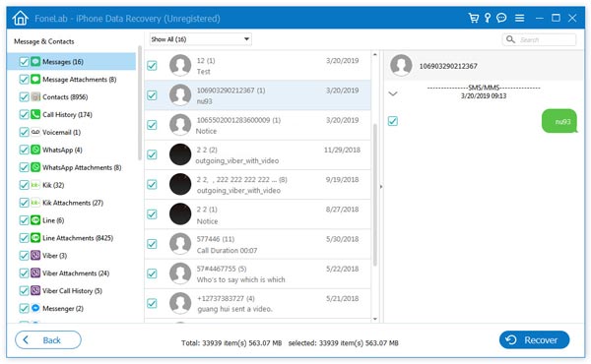Click the Voicemail icon
Viewport: 591px width, 364px height.
(35, 132)
